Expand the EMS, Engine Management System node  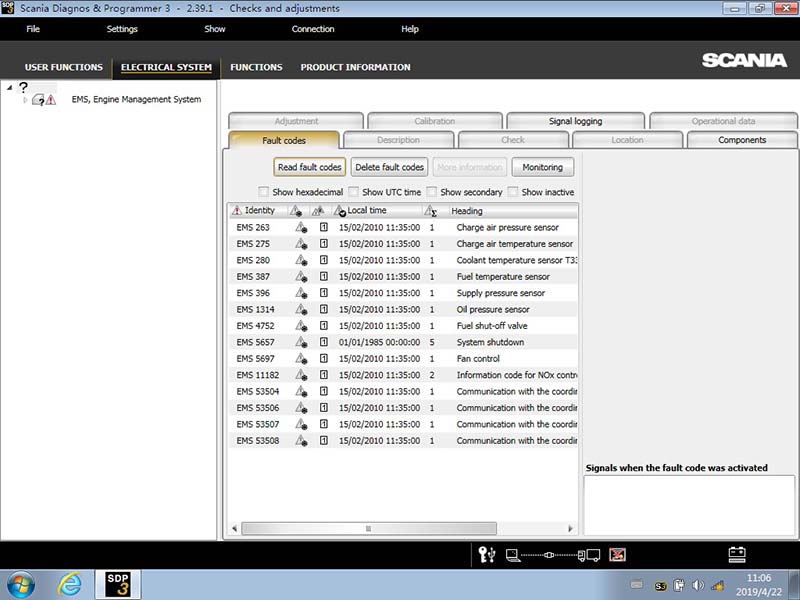click(25, 100)
